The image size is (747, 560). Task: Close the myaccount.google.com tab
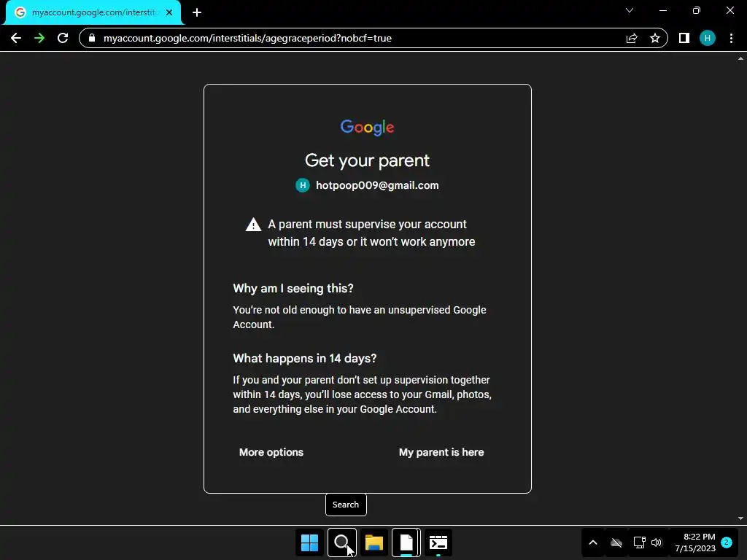(169, 12)
